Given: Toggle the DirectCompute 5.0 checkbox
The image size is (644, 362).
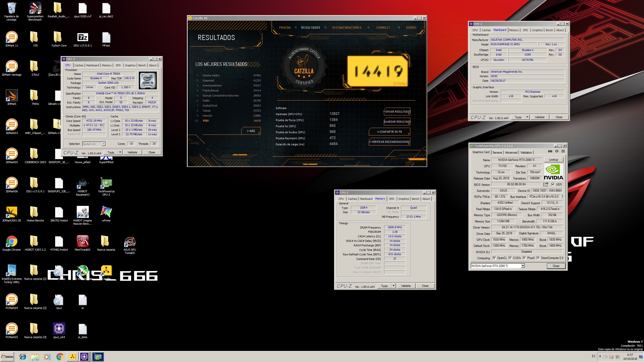Looking at the screenshot, I should (538, 258).
